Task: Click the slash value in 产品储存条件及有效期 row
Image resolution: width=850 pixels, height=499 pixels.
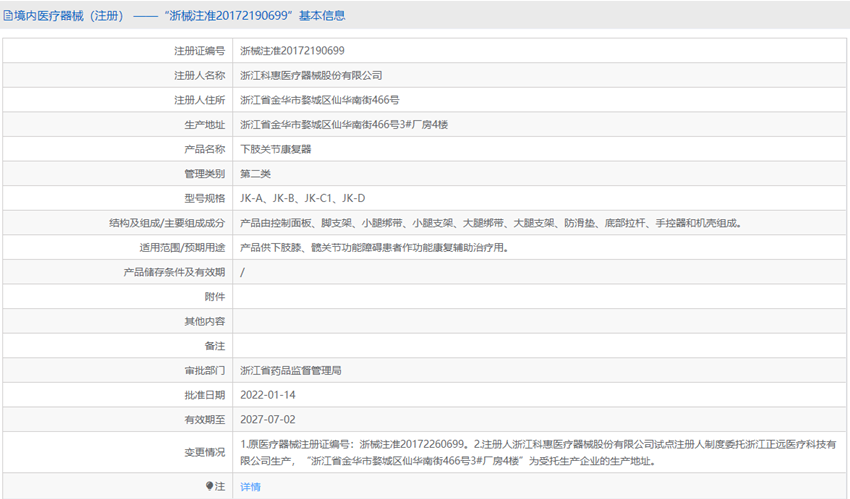Action: tap(242, 273)
